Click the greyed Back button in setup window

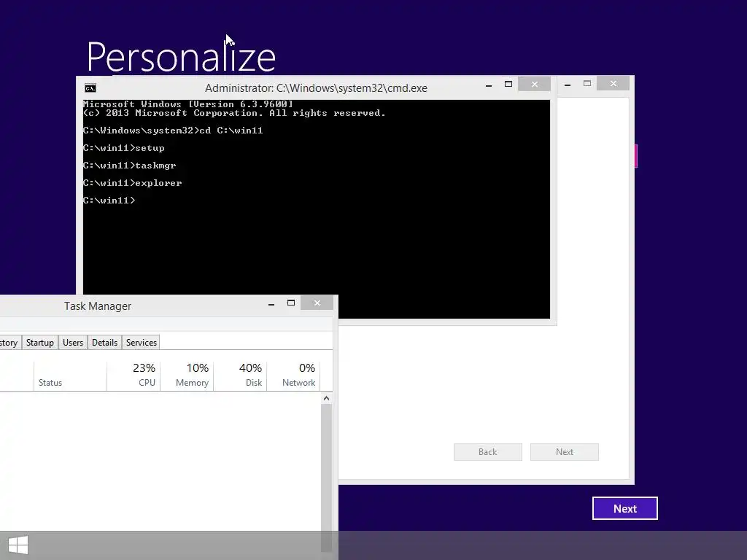pyautogui.click(x=488, y=452)
